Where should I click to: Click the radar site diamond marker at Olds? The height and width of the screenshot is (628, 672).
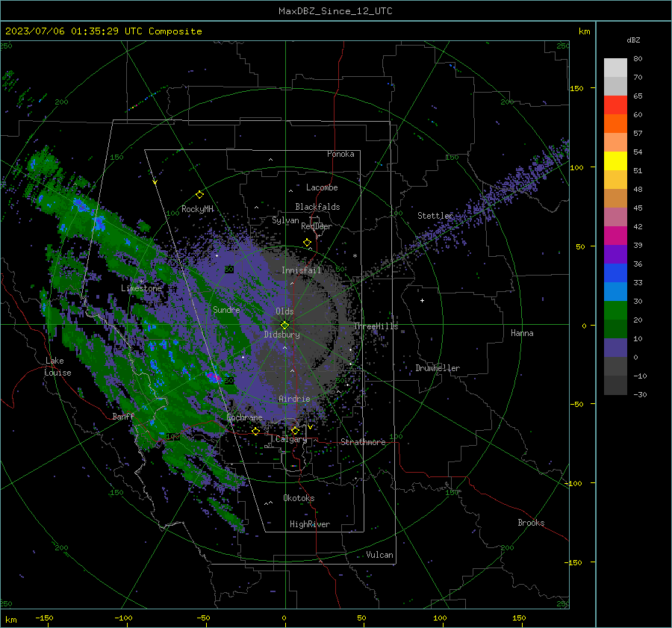[285, 325]
